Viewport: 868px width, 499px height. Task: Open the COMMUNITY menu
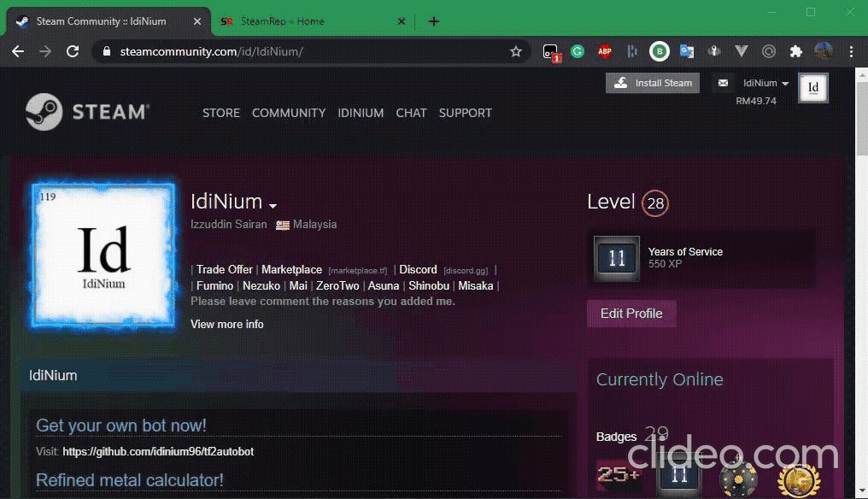(289, 113)
